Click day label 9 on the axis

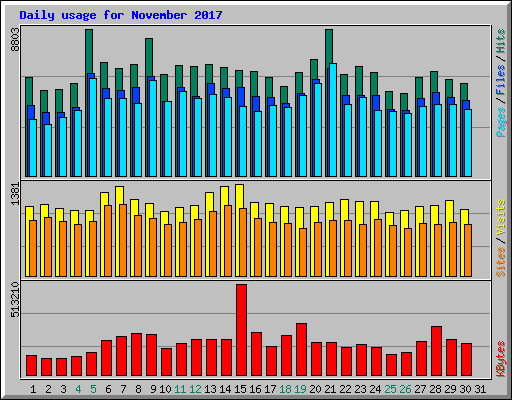(153, 389)
